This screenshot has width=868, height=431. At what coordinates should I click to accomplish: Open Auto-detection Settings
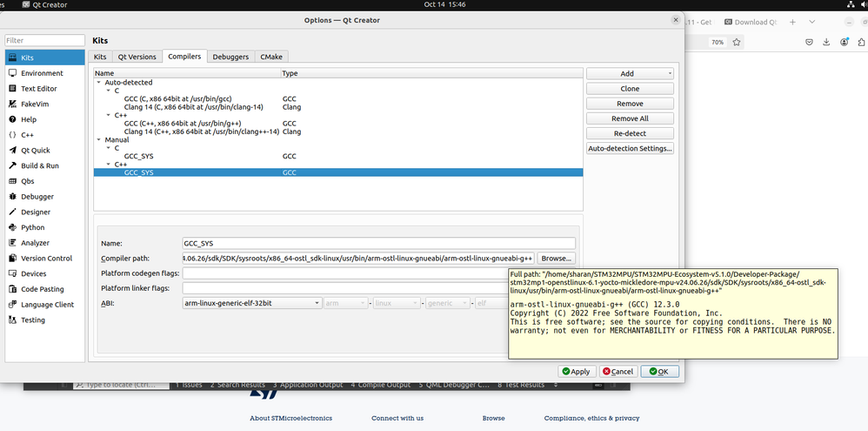[x=630, y=149]
